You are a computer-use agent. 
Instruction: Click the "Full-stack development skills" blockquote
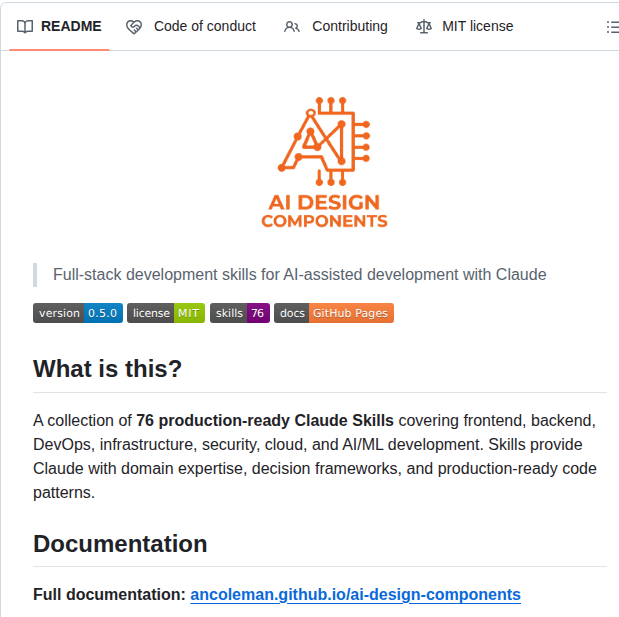click(300, 274)
